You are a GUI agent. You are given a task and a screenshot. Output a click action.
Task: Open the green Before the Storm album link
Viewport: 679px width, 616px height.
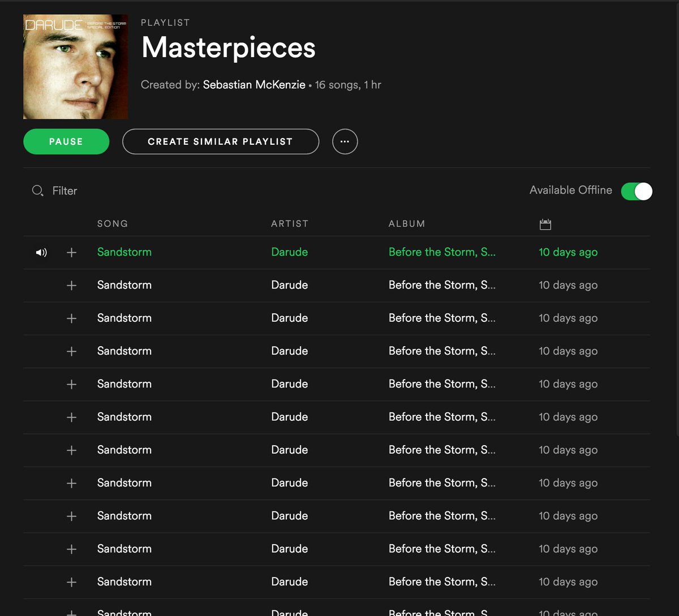click(x=442, y=252)
